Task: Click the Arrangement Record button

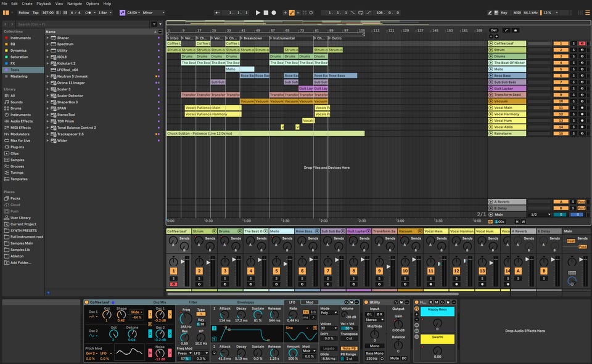Action: [x=274, y=12]
